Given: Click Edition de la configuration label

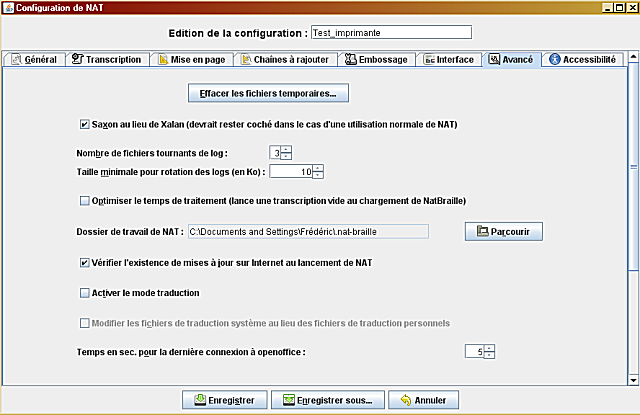Looking at the screenshot, I should 238,33.
